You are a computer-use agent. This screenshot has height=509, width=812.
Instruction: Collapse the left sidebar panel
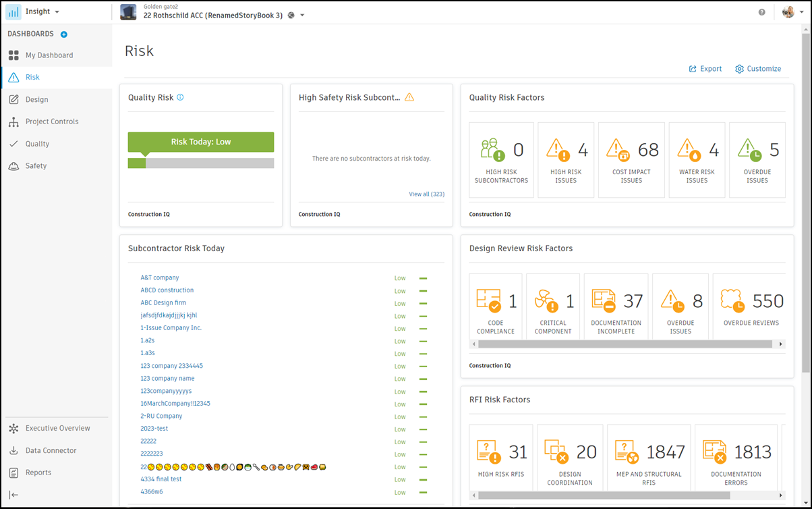click(x=13, y=495)
